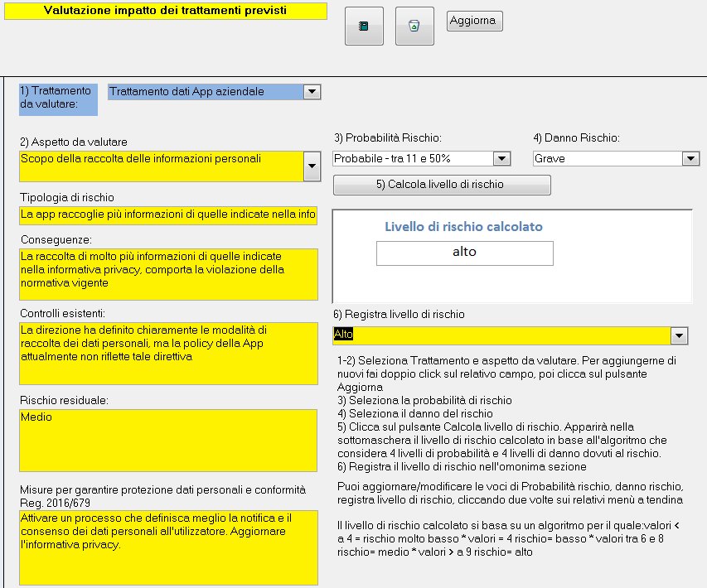Open the Trattamento da valutare dropdown arrow

click(312, 92)
